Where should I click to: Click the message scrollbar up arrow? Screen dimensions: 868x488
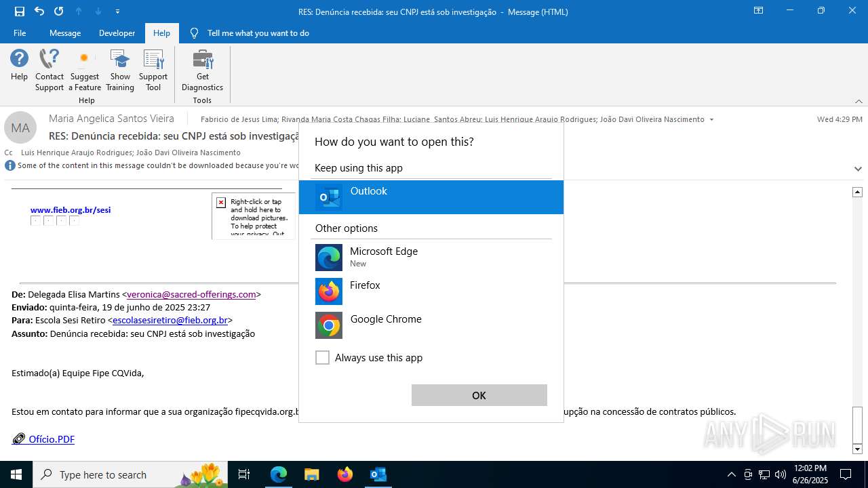coord(858,192)
